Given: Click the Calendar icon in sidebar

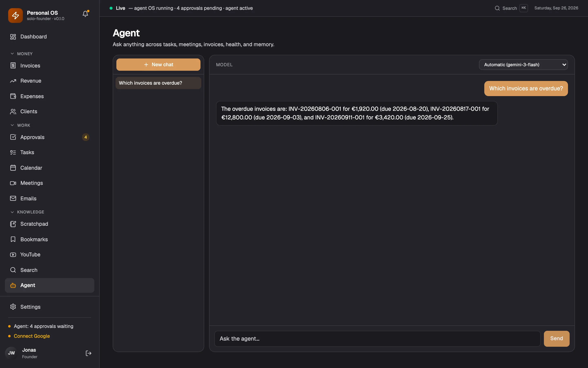Looking at the screenshot, I should (13, 168).
